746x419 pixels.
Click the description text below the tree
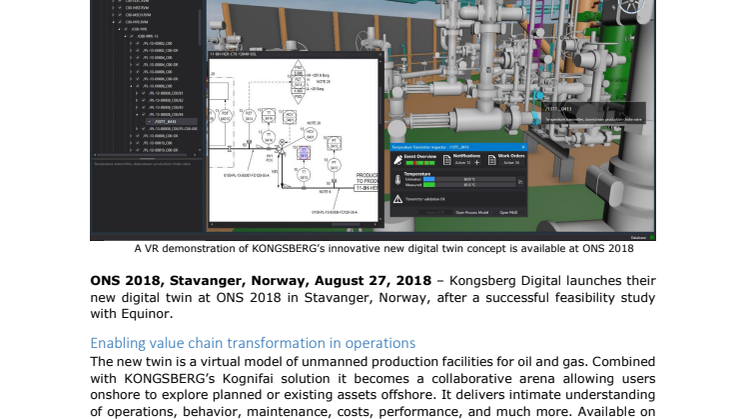point(142,164)
